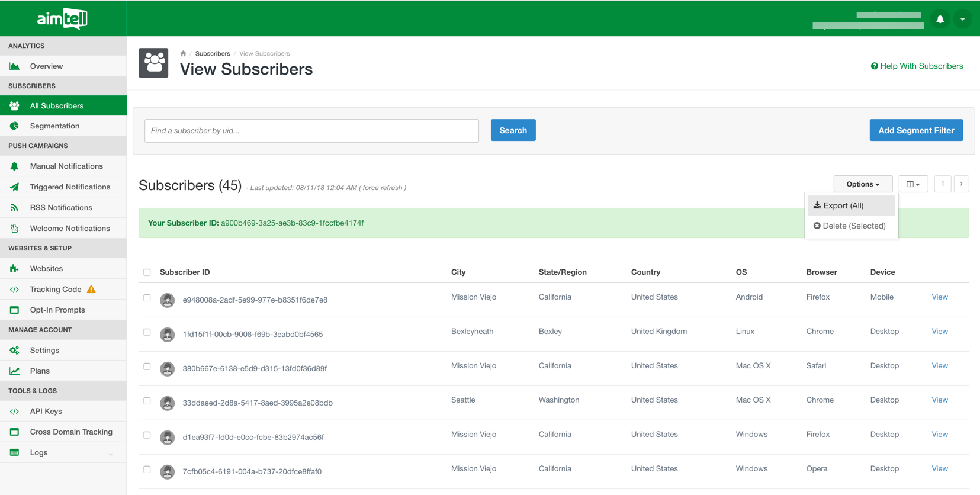Click the Welcome Notifications hand icon
Viewport: 980px width, 495px height.
coord(14,229)
